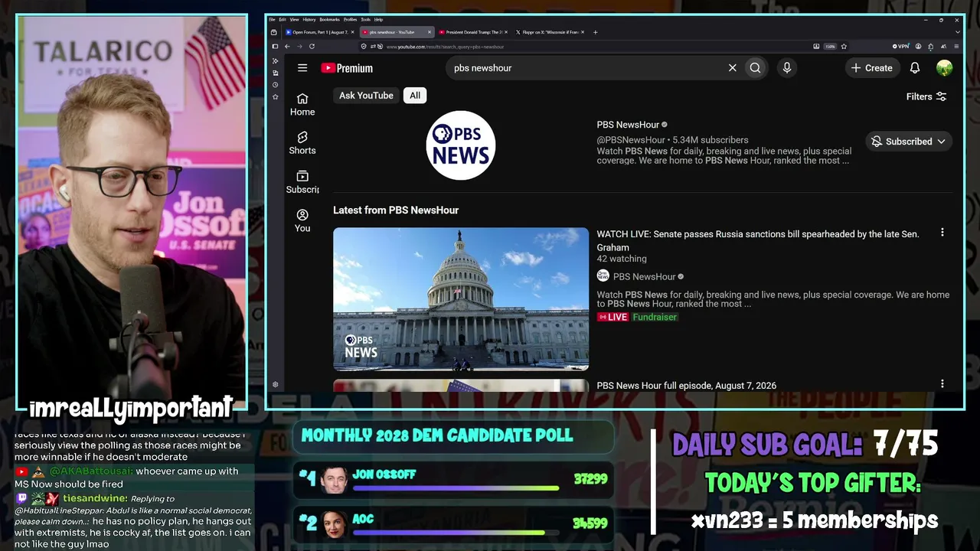The image size is (980, 551).
Task: Open the extensions toolbar icon
Action: pyautogui.click(x=930, y=47)
